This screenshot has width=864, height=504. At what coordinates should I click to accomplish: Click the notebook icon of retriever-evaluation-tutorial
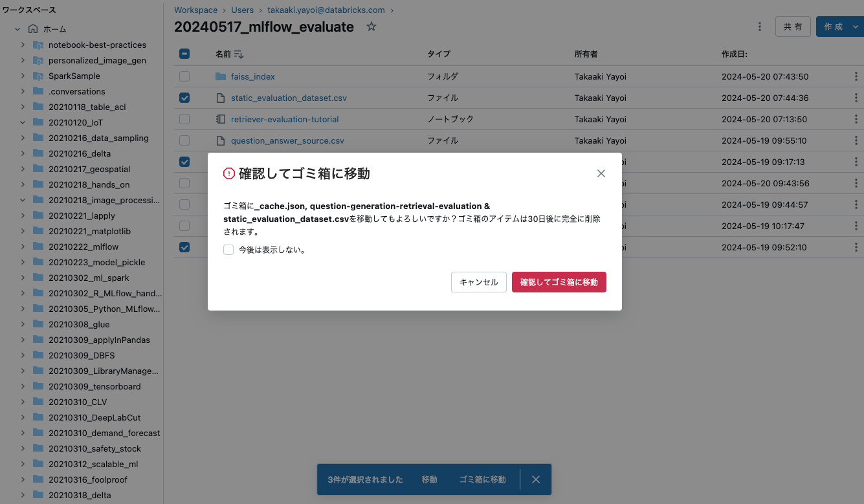(220, 118)
